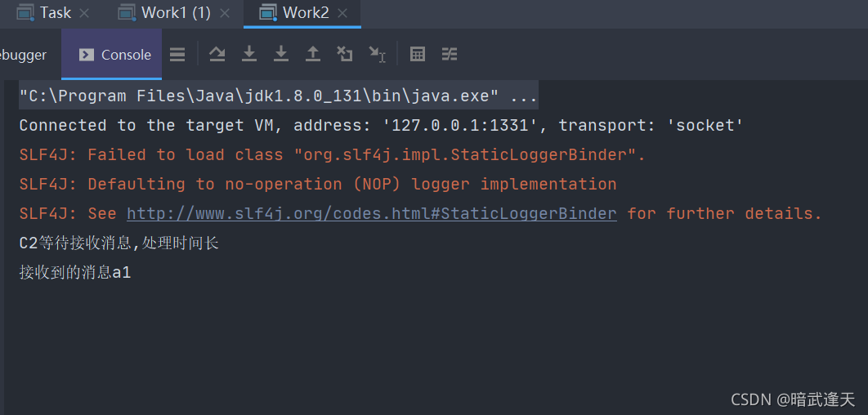Open the Debugger tab
Image resolution: width=868 pixels, height=415 pixels.
[x=23, y=55]
